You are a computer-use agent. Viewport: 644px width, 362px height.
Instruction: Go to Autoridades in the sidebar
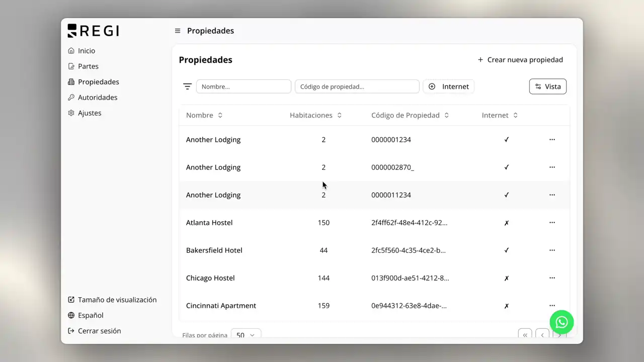98,97
